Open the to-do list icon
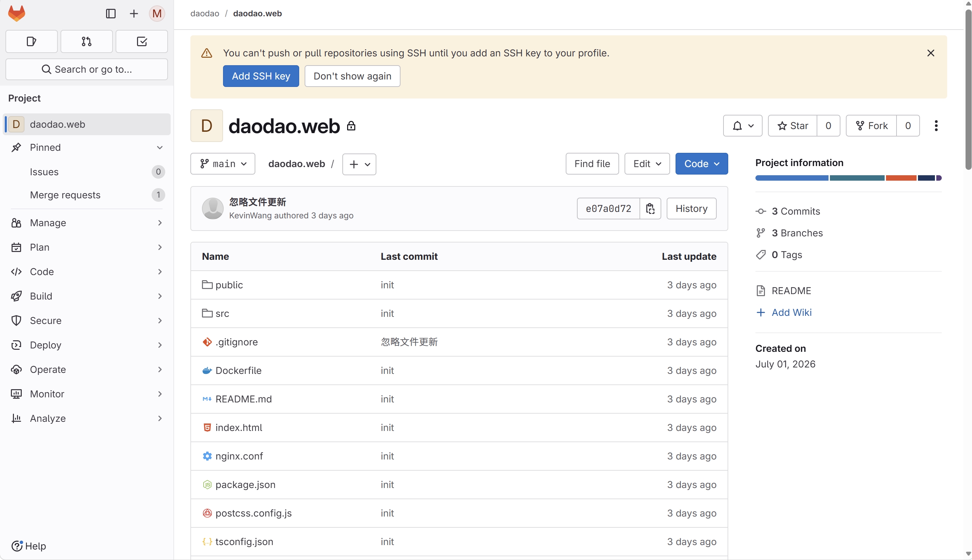The width and height of the screenshot is (972, 560). [142, 41]
